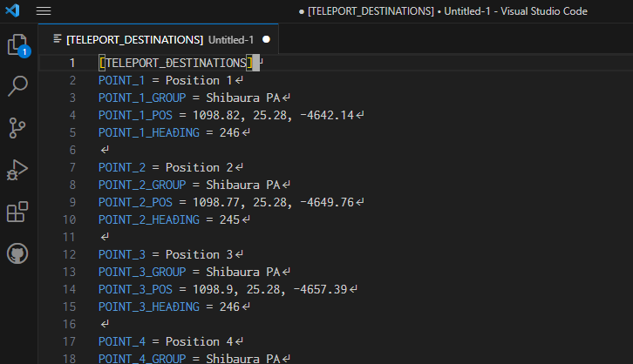Click heading value 246 on line 15

tap(229, 307)
